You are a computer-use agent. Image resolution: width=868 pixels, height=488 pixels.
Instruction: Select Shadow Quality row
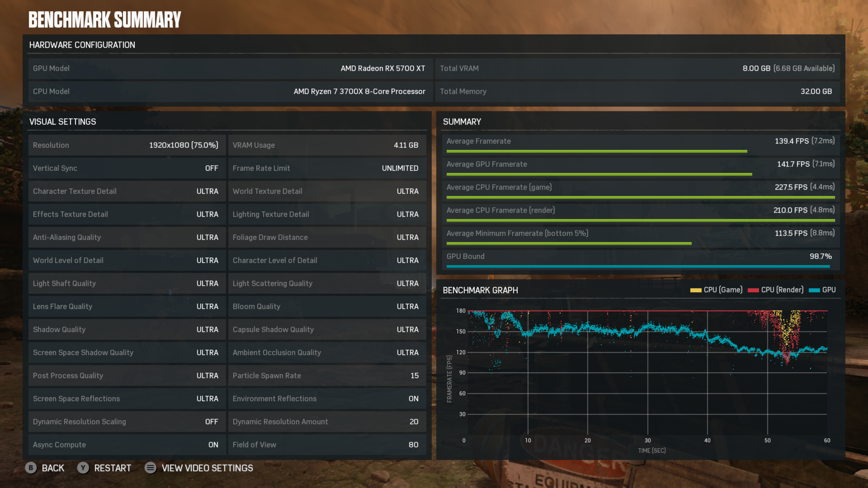coord(127,329)
